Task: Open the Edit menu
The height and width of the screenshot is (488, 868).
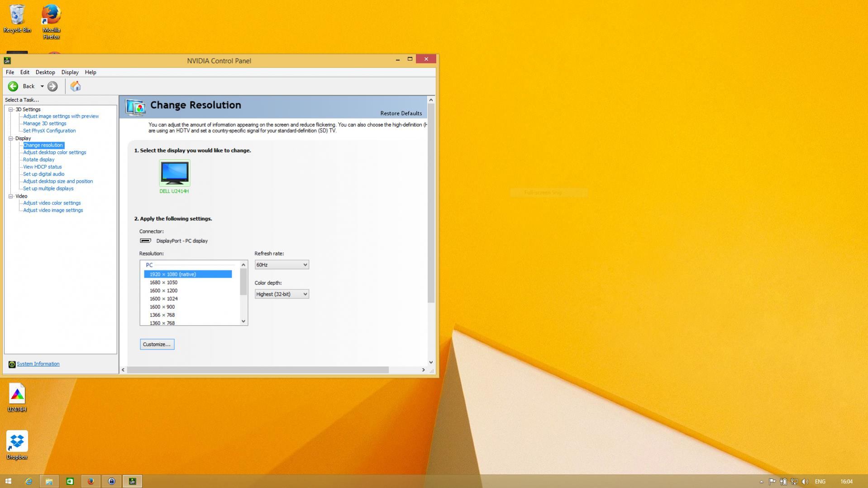Action: [25, 72]
